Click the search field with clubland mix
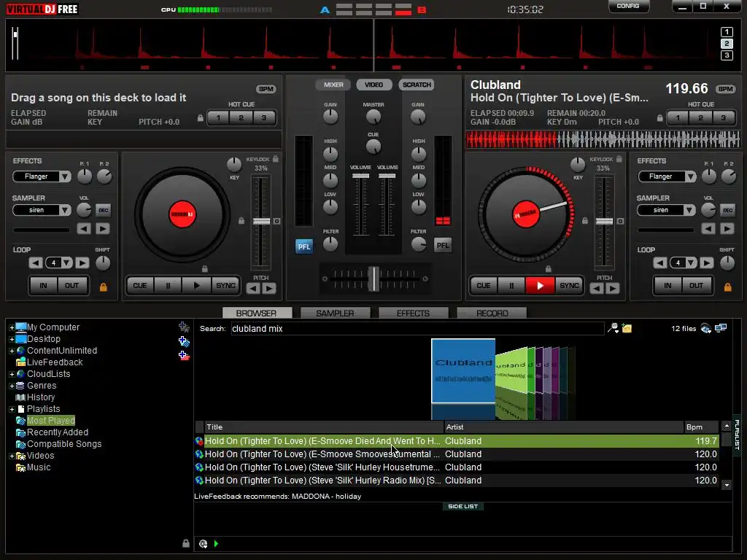 (x=417, y=329)
